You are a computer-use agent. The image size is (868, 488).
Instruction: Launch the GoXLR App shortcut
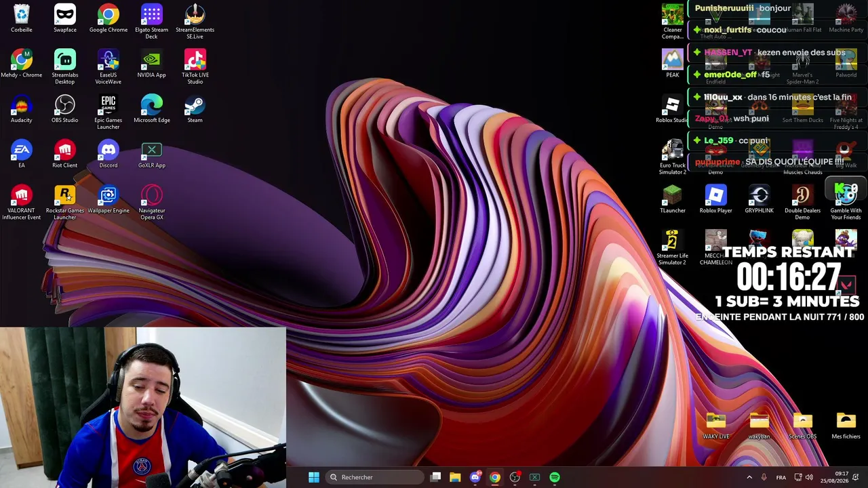152,154
